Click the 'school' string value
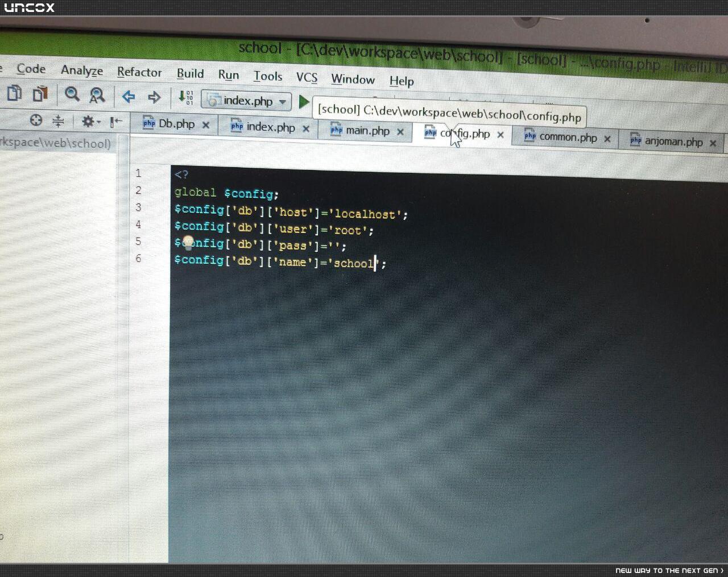The image size is (728, 577). pyautogui.click(x=354, y=263)
